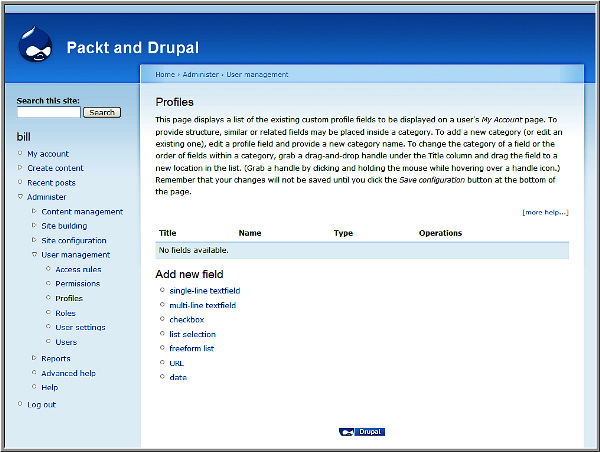Open the My account page
The width and height of the screenshot is (600, 452).
(x=48, y=154)
